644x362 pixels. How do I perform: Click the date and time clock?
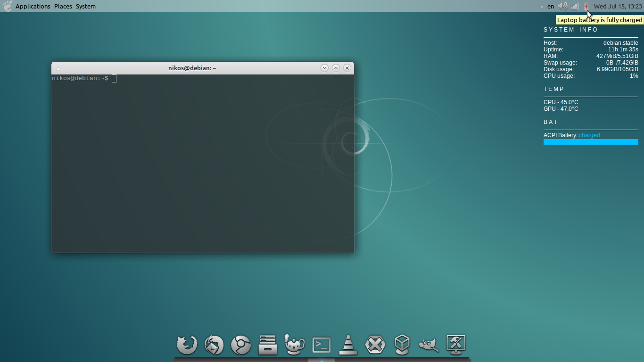pos(618,6)
